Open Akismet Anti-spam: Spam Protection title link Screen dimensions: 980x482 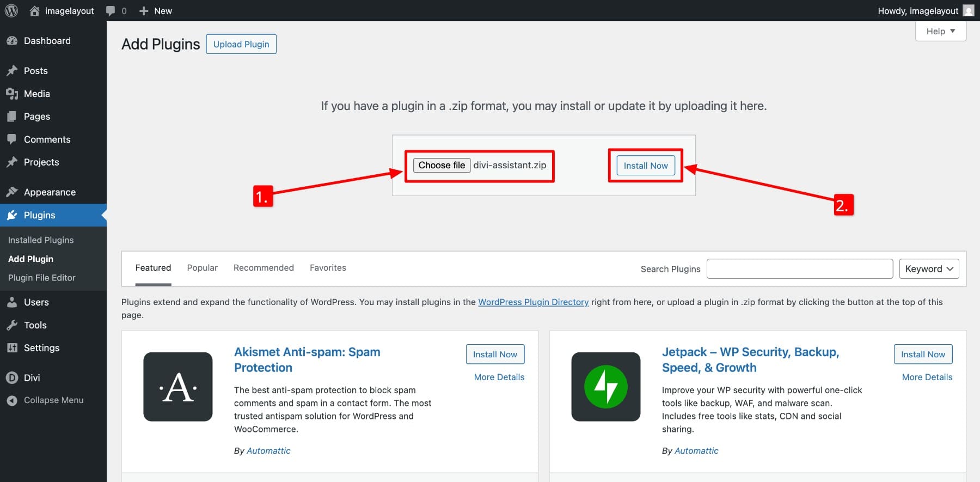[x=307, y=359]
